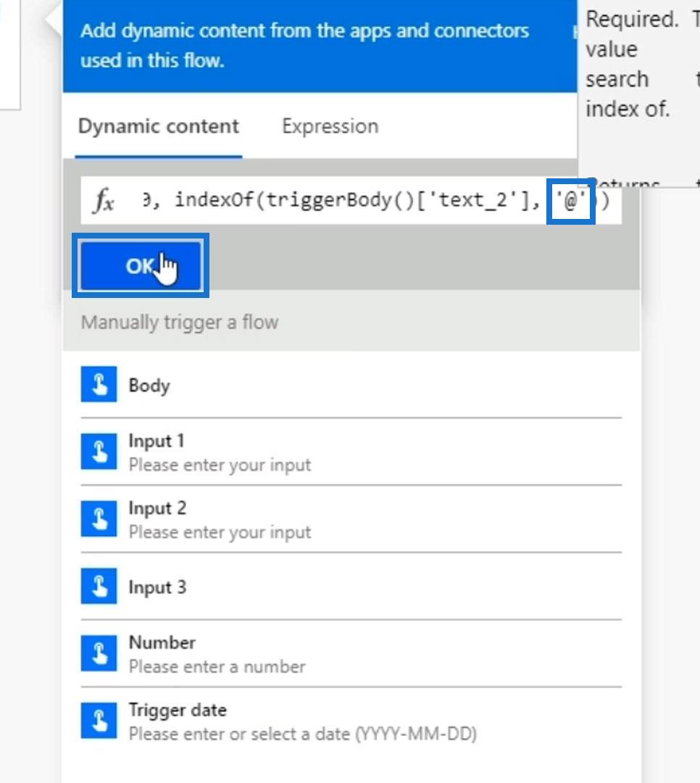Insert the Body dynamic content
This screenshot has width=700, height=783.
tap(351, 384)
